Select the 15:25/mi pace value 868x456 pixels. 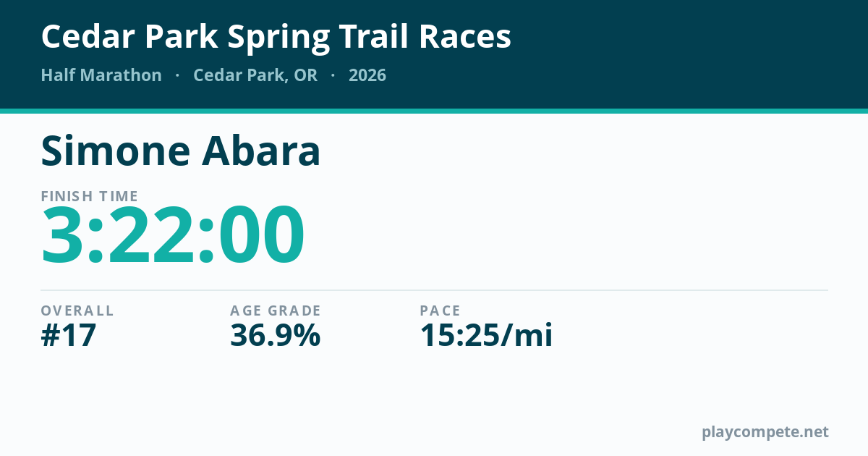click(x=487, y=335)
